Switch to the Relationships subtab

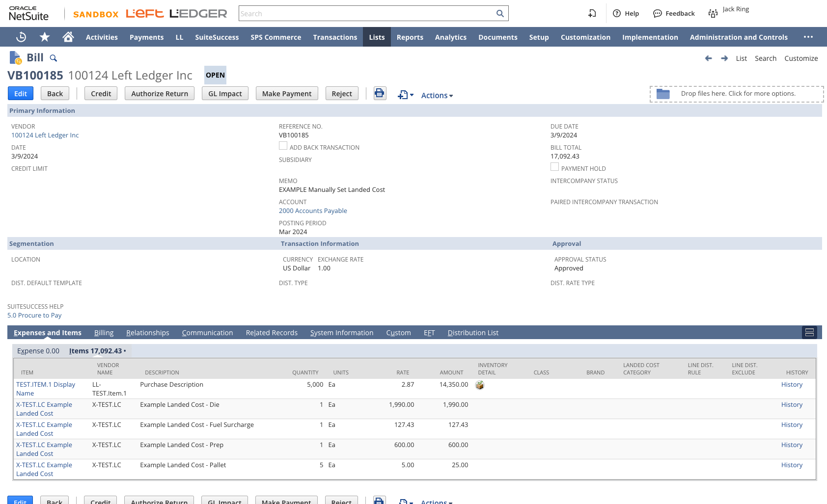coord(147,332)
